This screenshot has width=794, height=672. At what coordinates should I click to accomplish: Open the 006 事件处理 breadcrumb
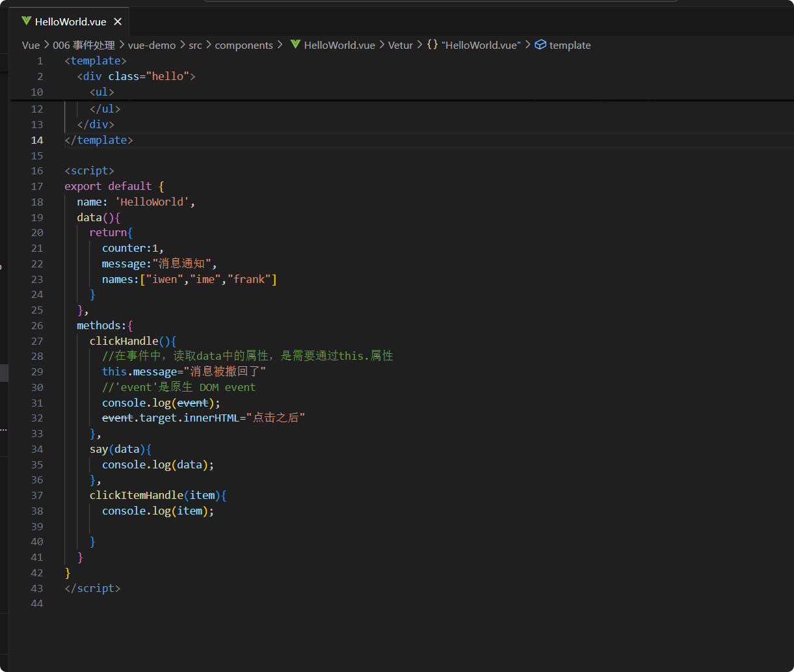[84, 45]
